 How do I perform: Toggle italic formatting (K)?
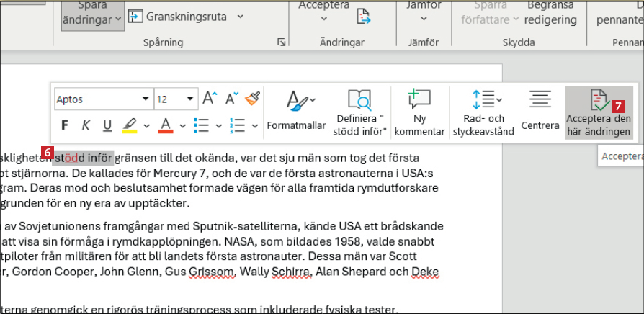coord(86,125)
